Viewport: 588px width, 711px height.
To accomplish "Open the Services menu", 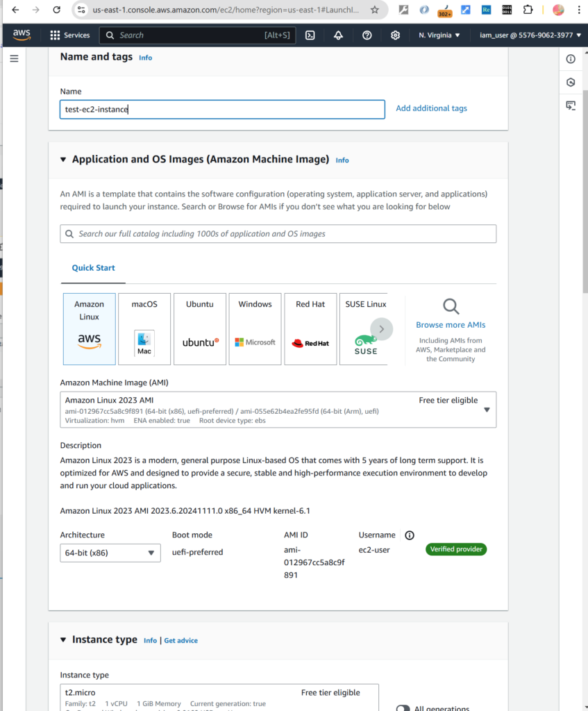I will coord(69,35).
